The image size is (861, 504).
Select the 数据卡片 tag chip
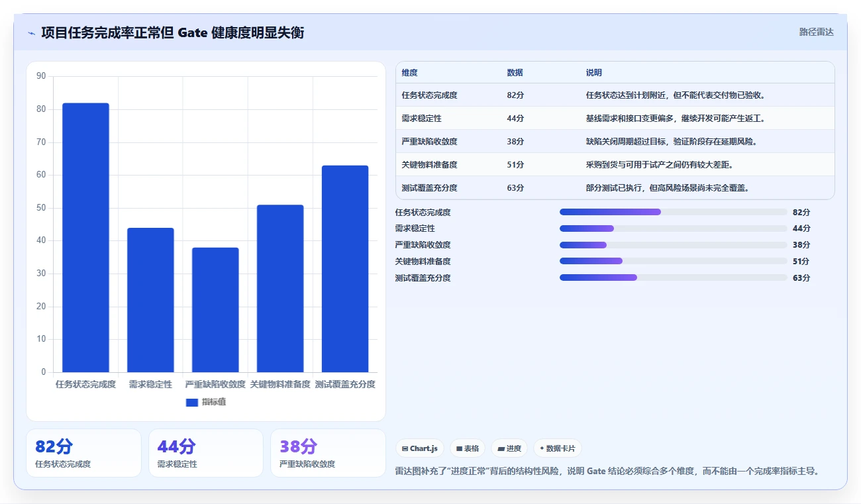(558, 448)
